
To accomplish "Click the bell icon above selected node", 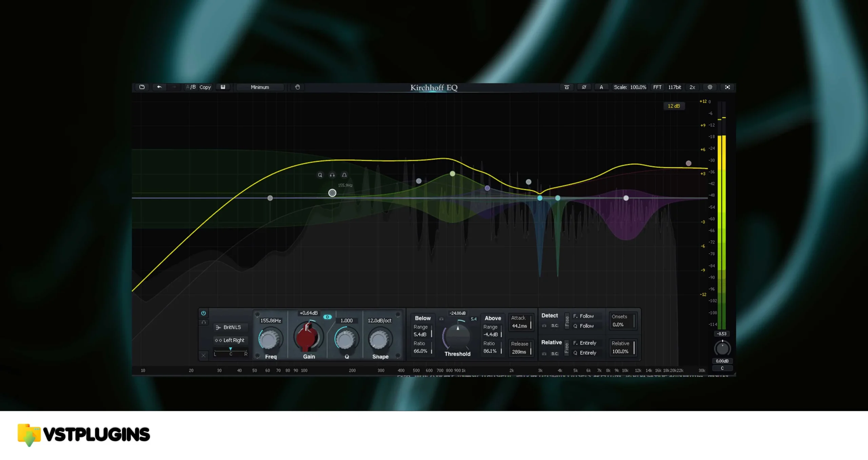I will tap(344, 175).
